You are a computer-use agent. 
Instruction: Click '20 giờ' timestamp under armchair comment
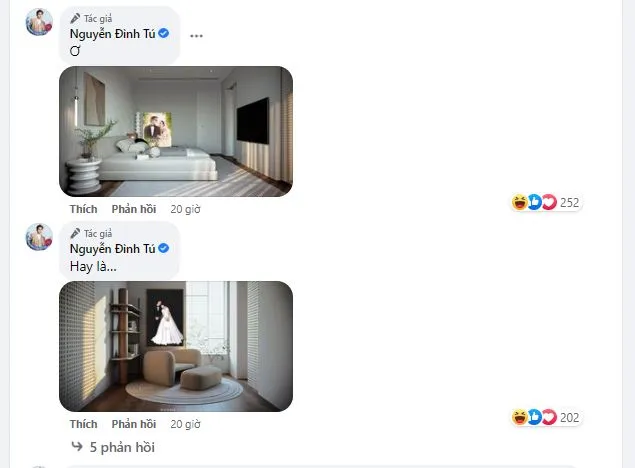(185, 424)
